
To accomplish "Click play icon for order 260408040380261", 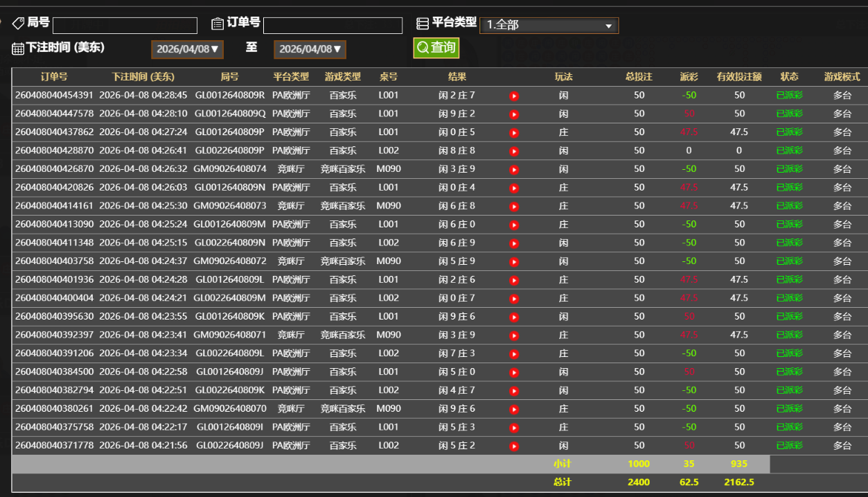I will point(514,409).
